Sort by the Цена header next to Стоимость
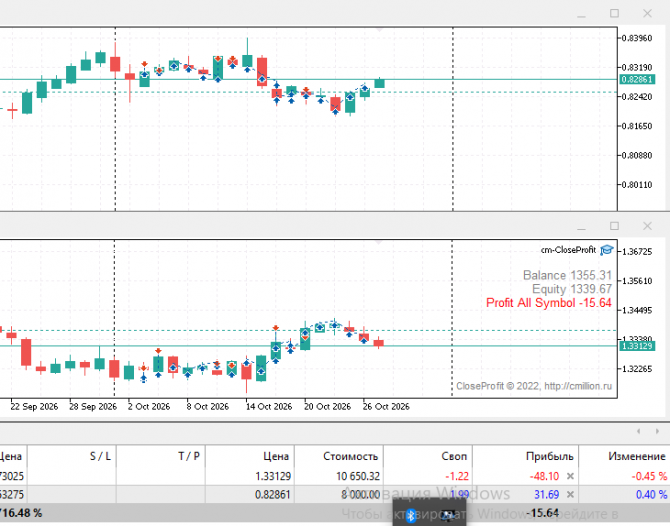Image resolution: width=670 pixels, height=526 pixels. [x=250, y=456]
